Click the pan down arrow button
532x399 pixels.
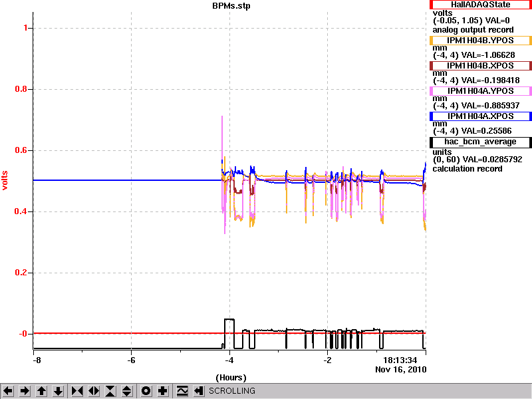(x=59, y=391)
